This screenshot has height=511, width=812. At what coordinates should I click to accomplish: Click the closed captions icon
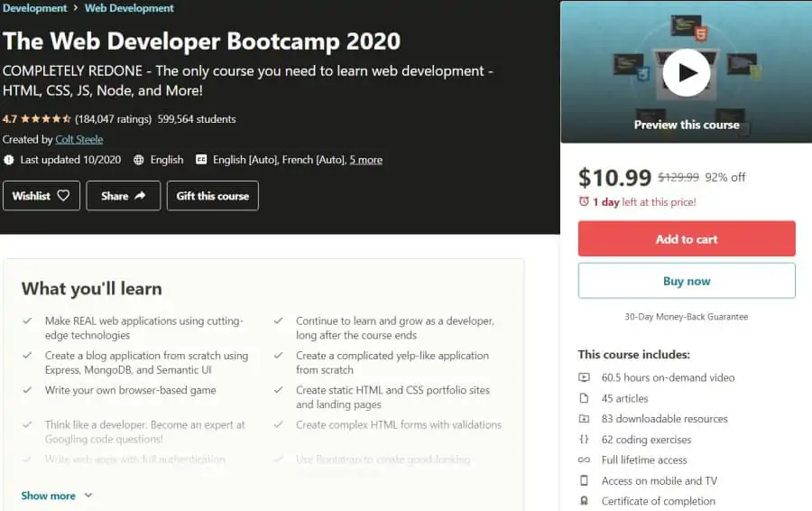201,159
